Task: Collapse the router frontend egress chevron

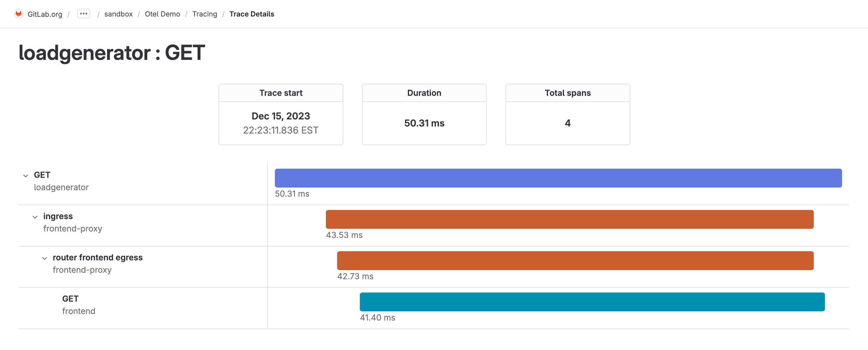Action: (45, 258)
